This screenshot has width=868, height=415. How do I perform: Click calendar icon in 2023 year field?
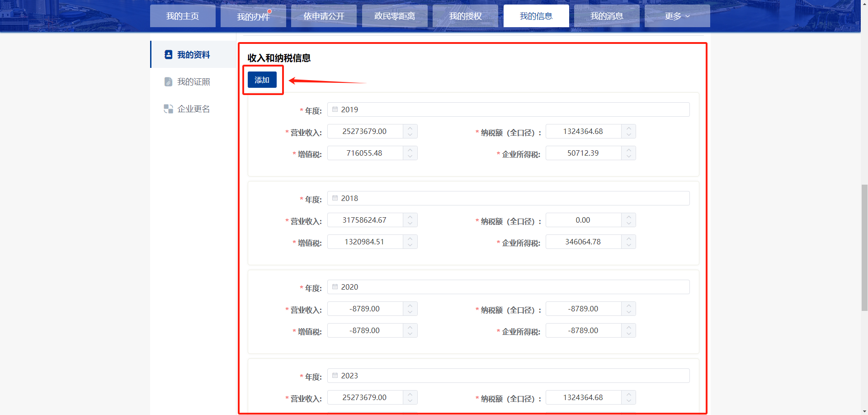point(335,376)
